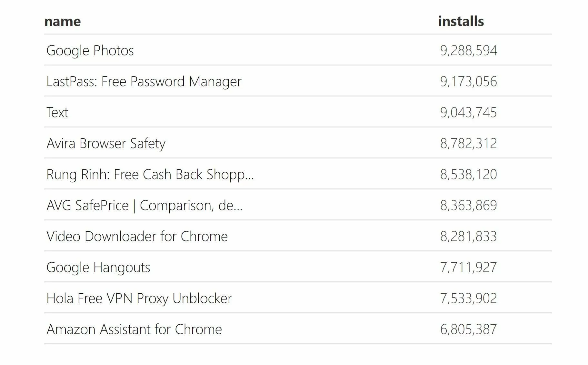Click the 7,711,927 installs value

468,268
